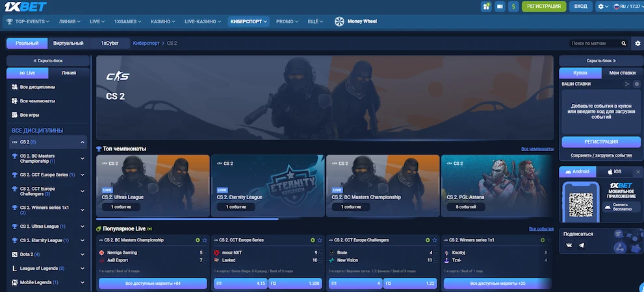Click the 1XBET logo
This screenshot has height=292, width=644.
point(25,6)
